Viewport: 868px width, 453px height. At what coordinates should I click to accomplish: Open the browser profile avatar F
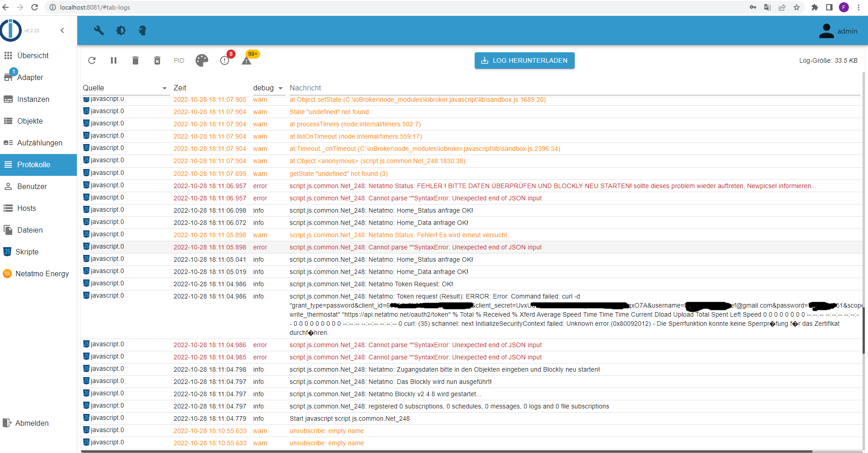(844, 7)
